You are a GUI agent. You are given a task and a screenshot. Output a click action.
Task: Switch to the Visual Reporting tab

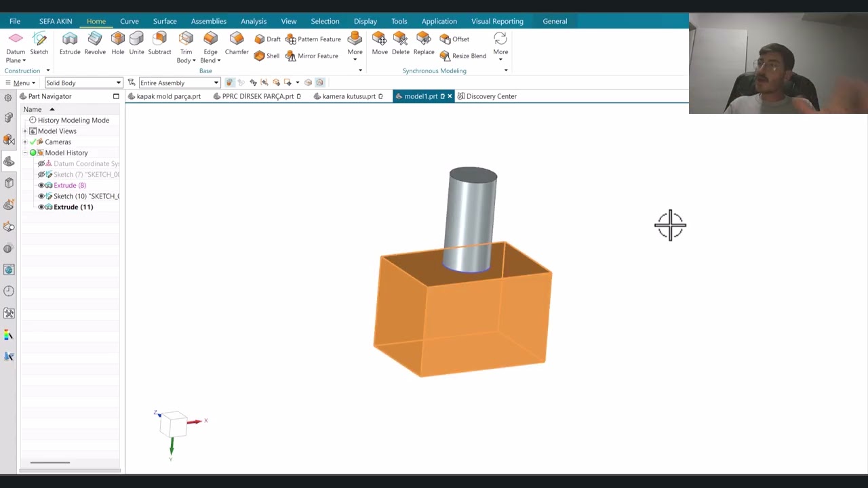point(497,21)
